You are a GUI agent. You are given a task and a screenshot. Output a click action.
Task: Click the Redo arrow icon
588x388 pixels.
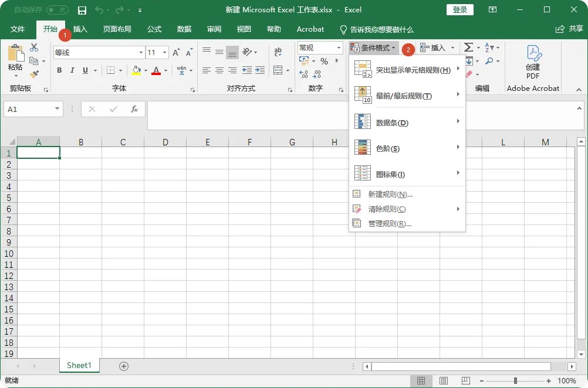pos(120,10)
